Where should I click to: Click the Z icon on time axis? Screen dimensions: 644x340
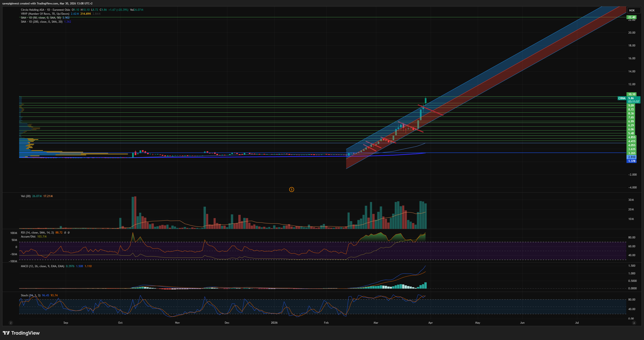(x=11, y=323)
